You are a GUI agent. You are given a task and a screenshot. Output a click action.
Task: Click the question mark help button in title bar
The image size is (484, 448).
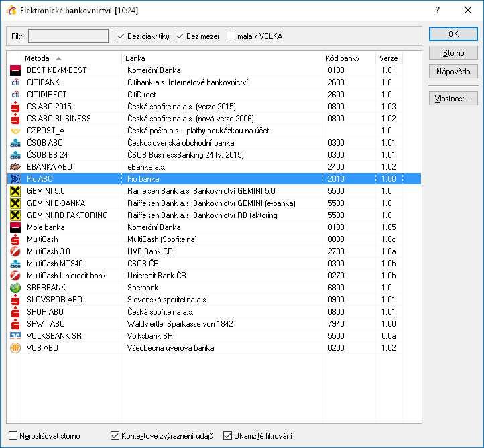point(438,11)
